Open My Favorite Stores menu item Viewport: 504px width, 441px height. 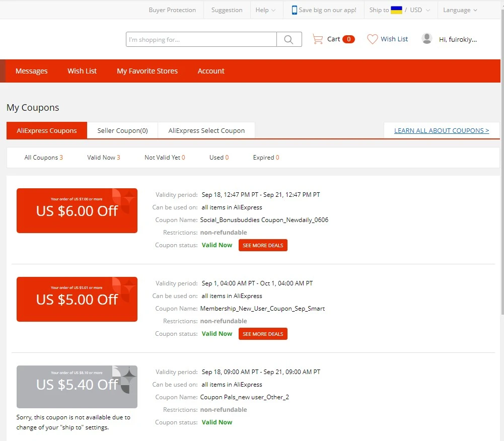point(147,71)
